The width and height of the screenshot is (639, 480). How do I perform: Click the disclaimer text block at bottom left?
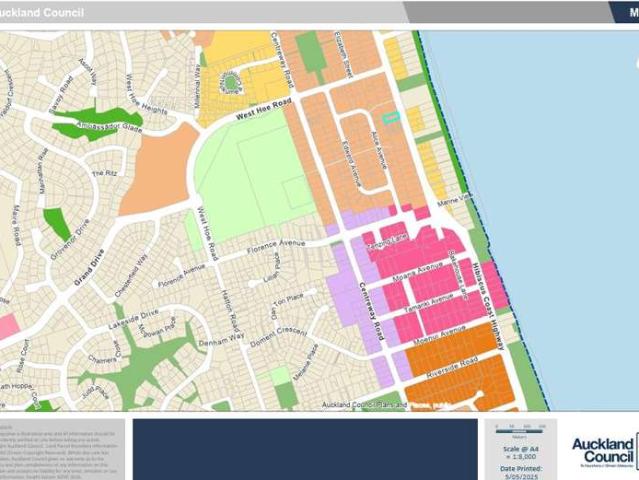pyautogui.click(x=61, y=452)
